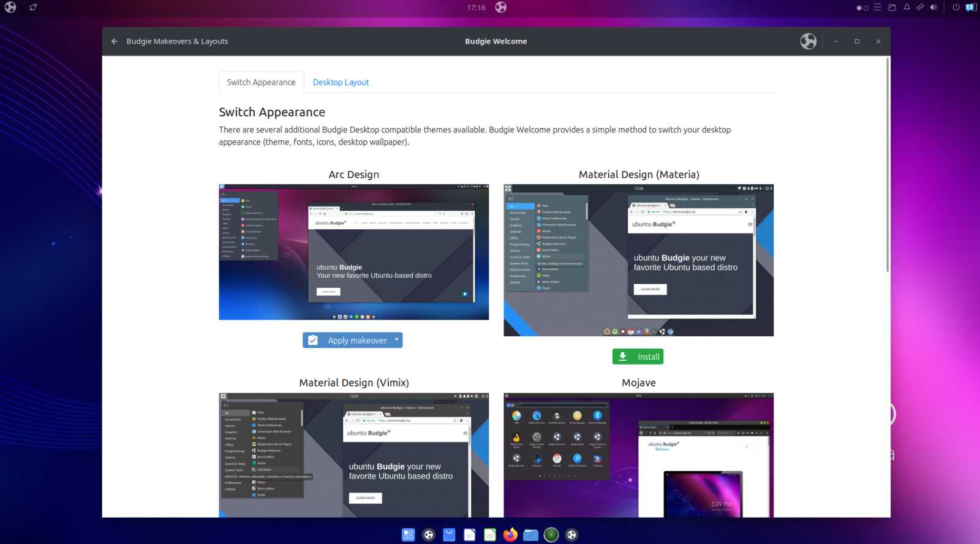Open the notifications bell in the top panel
This screenshot has width=980, height=544.
coord(907,7)
